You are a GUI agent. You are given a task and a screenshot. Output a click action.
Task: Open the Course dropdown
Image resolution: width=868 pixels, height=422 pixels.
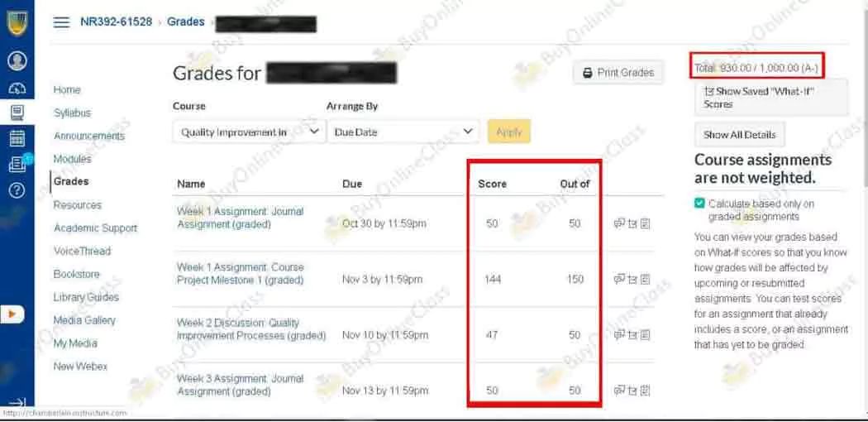(x=249, y=132)
